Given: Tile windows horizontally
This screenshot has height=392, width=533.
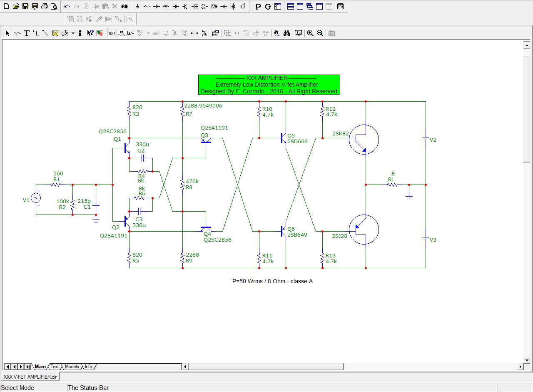Looking at the screenshot, I should point(291,7).
